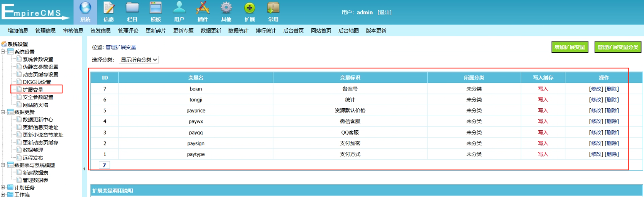
Task: Open the 显示所有分类 category dropdown
Action: [x=139, y=60]
